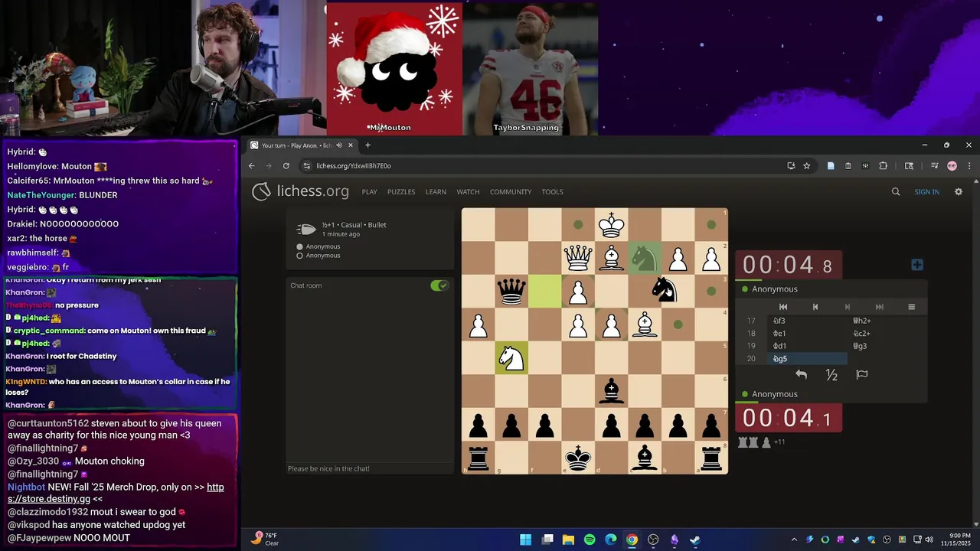Screen dimensions: 980x551
Task: Go back in browser history
Action: 251,166
